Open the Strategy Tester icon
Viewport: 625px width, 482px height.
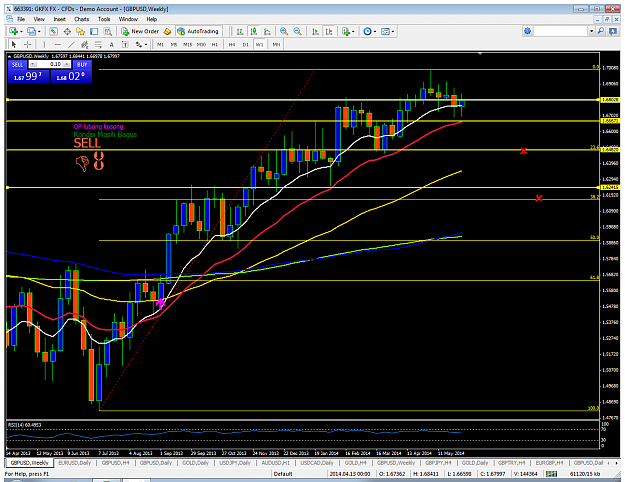[108, 31]
